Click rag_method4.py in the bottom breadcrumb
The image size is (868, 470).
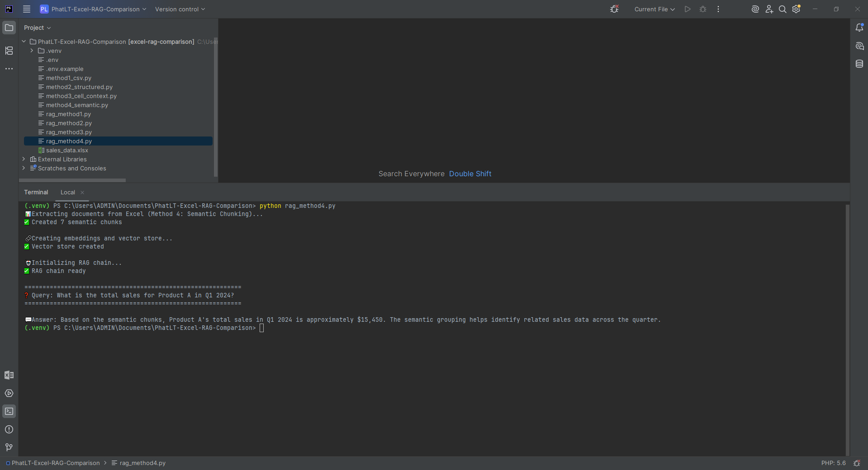point(142,463)
